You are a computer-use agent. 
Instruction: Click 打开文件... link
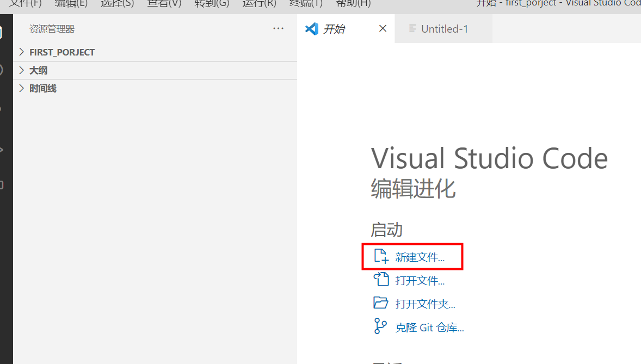click(x=420, y=281)
